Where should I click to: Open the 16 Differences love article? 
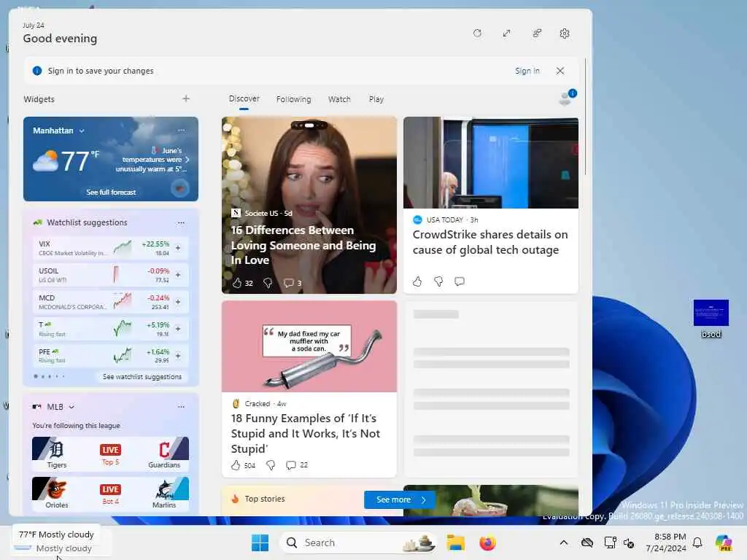tap(303, 245)
